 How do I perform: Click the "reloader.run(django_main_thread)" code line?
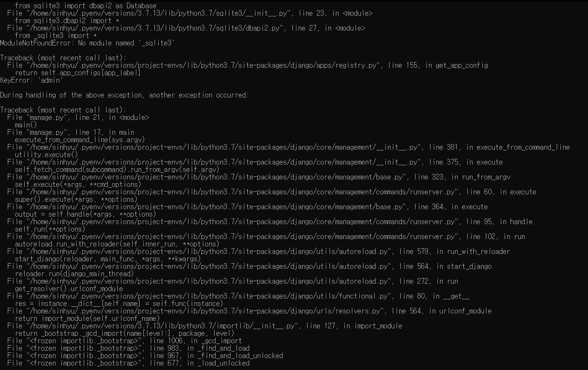74,274
